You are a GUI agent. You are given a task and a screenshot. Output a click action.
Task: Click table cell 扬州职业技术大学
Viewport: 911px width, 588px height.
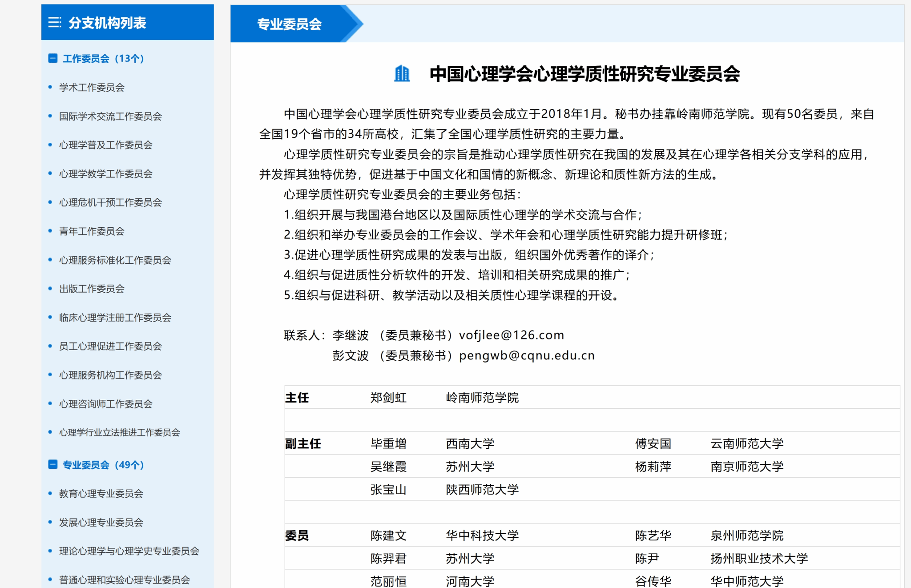tap(759, 558)
